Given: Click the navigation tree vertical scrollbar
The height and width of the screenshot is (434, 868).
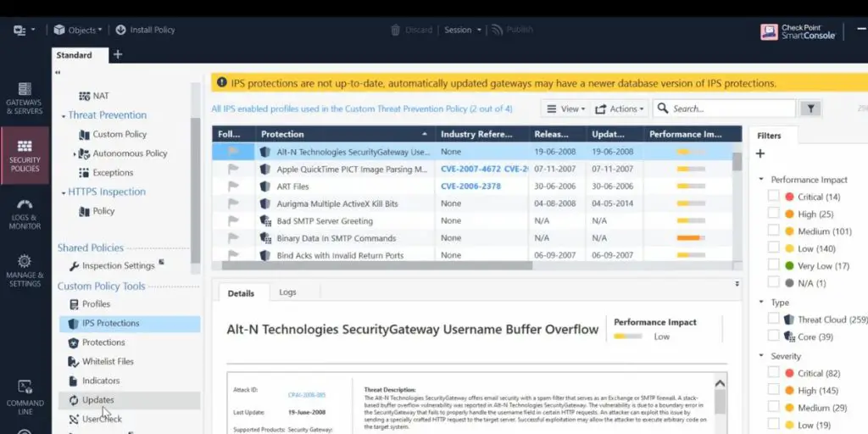Looking at the screenshot, I should 196,190.
